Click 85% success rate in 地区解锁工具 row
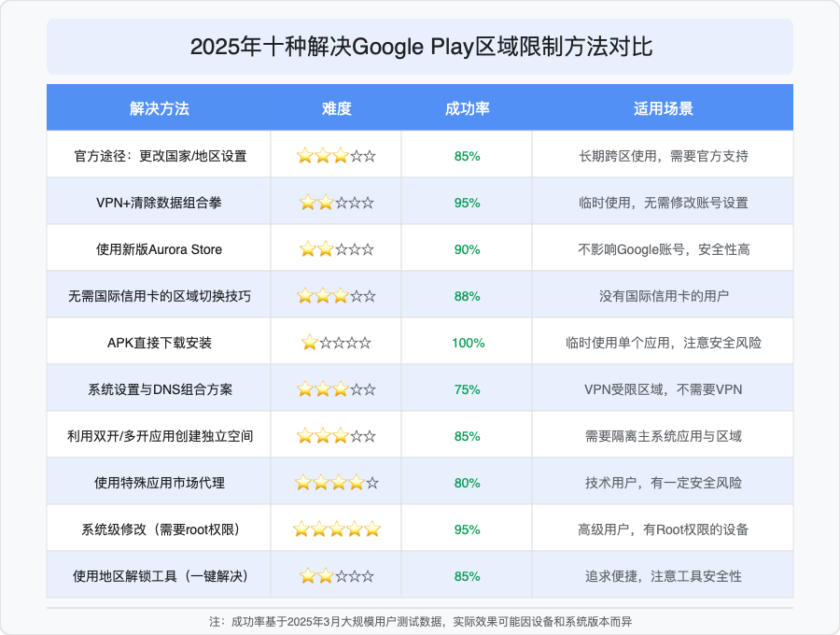840x635 pixels. (468, 576)
